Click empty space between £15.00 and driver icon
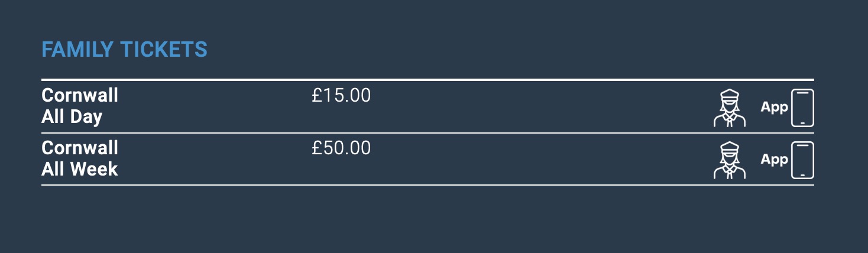The width and height of the screenshot is (868, 253). (x=532, y=108)
